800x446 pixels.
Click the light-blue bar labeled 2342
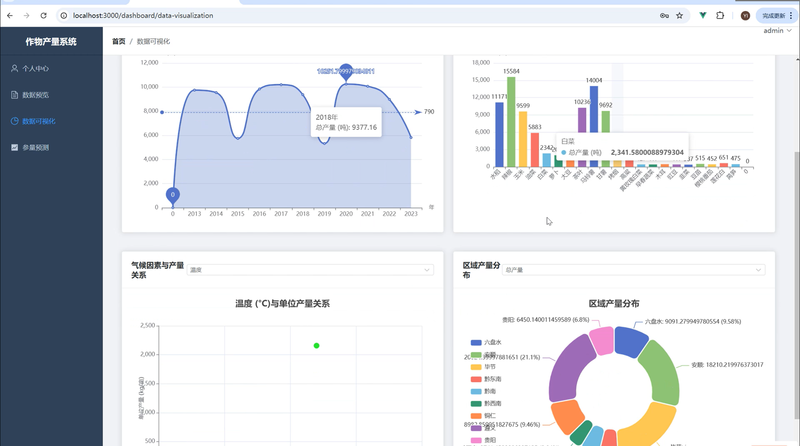pos(546,160)
